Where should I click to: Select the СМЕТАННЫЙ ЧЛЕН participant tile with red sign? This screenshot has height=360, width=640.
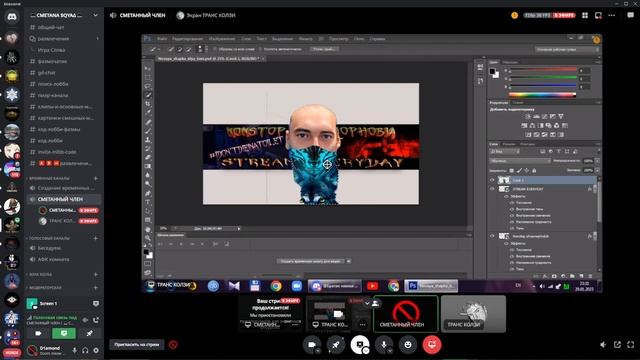point(406,314)
